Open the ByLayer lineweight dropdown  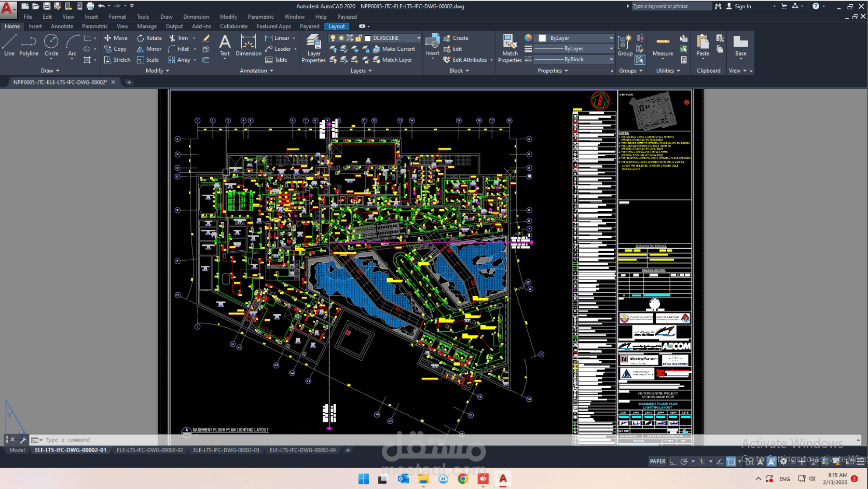click(x=611, y=49)
